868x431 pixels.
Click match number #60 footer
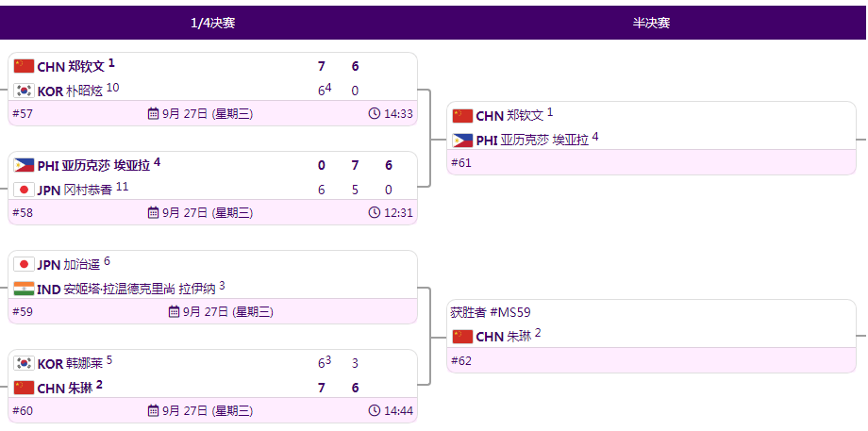click(x=23, y=411)
